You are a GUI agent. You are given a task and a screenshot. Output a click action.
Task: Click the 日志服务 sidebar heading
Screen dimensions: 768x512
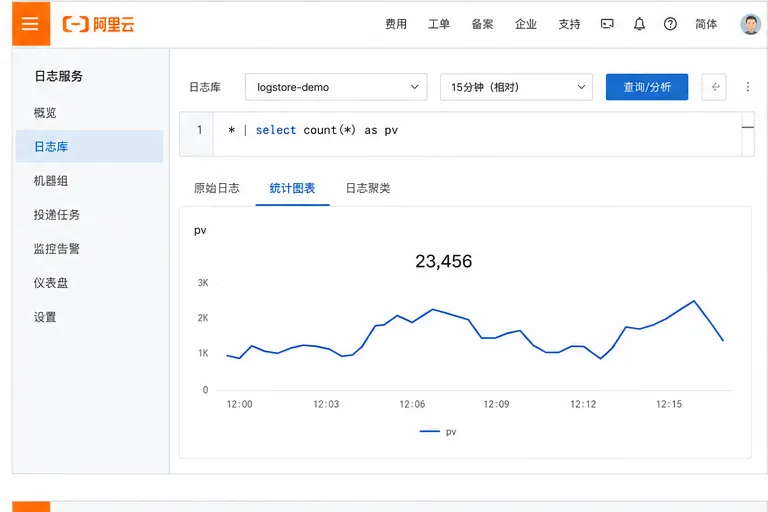coord(59,76)
